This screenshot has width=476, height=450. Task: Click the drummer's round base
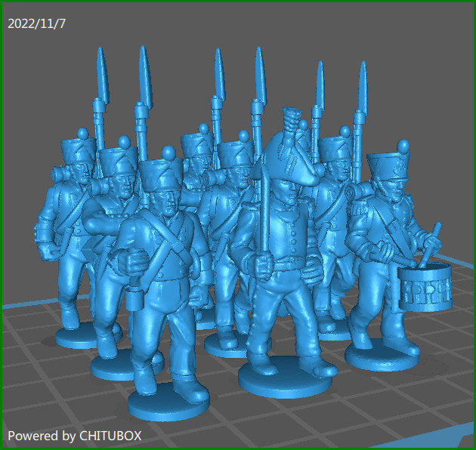[x=382, y=355]
